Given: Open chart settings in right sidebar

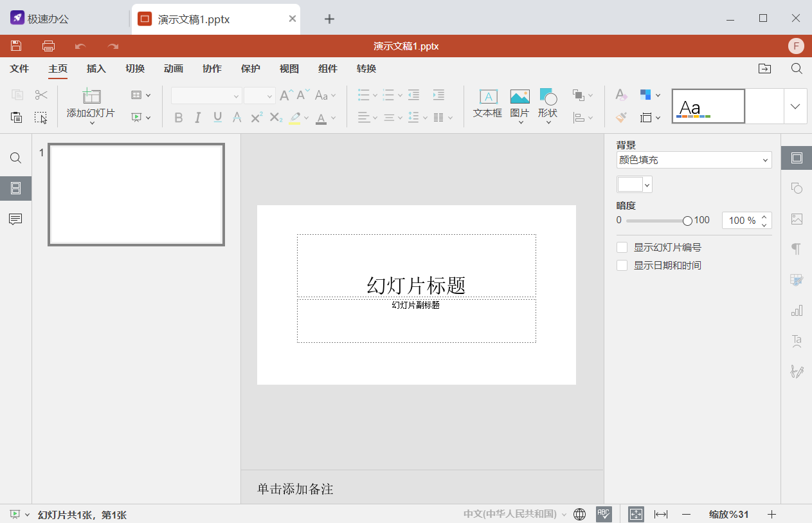Looking at the screenshot, I should coord(797,311).
